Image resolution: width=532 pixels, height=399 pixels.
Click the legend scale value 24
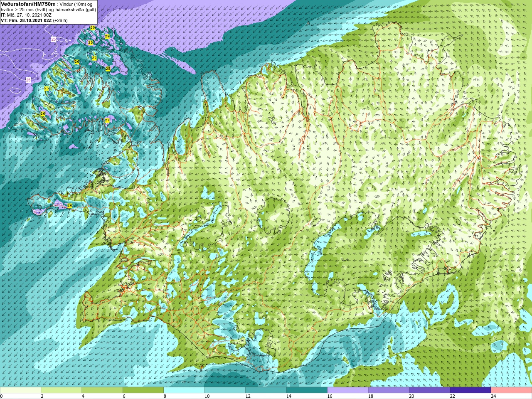[x=493, y=397]
